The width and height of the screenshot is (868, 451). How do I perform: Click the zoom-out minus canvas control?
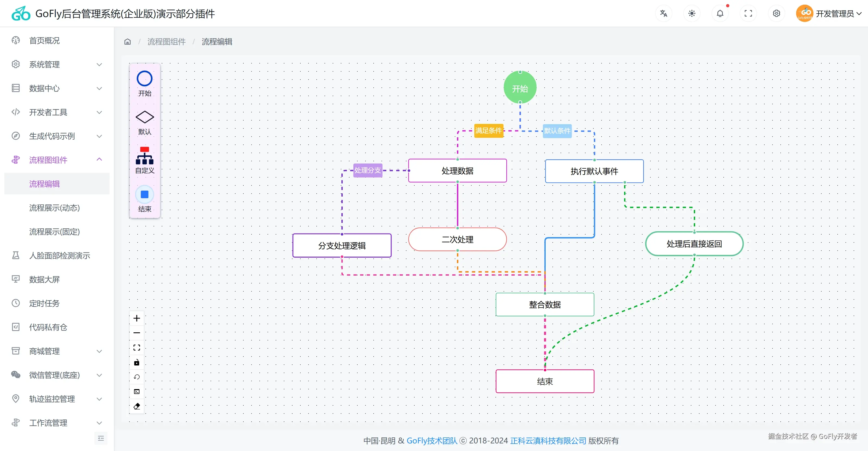pos(136,333)
